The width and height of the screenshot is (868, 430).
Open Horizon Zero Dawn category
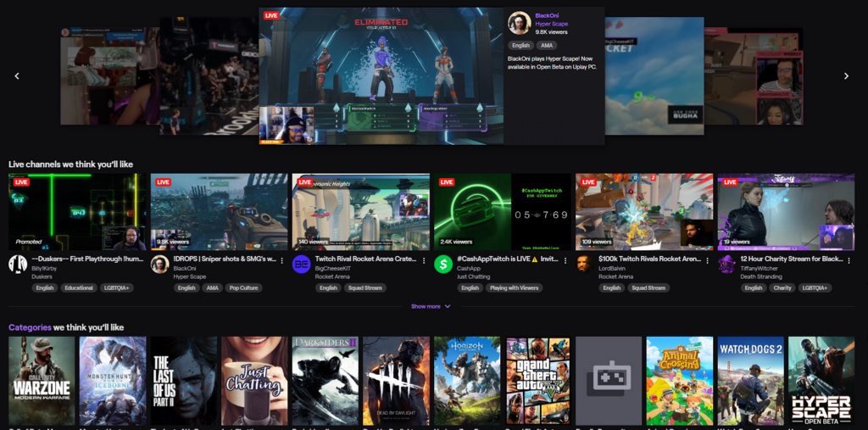(x=467, y=381)
